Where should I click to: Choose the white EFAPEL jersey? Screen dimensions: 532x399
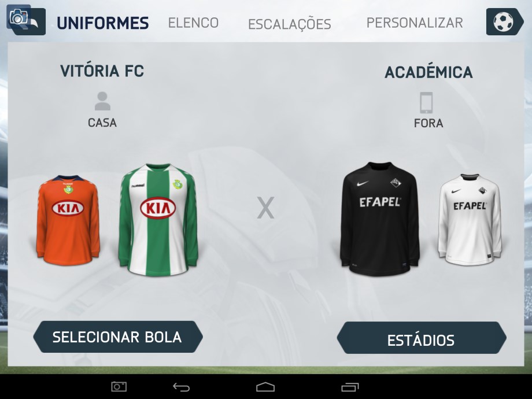click(470, 220)
